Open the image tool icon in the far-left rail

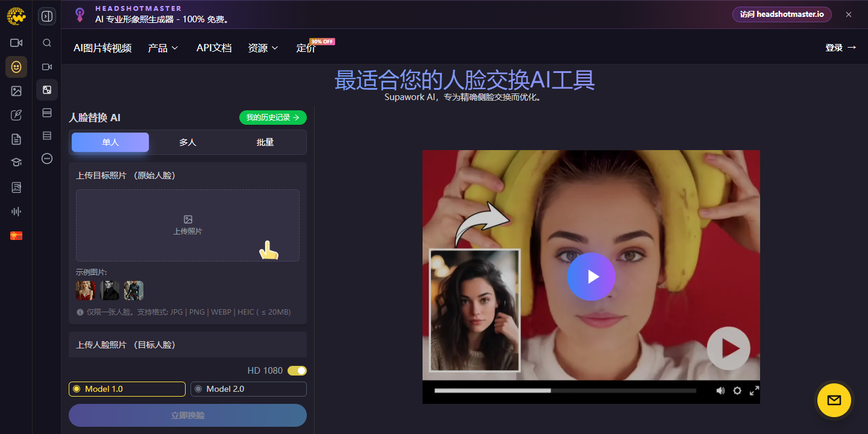click(x=16, y=91)
